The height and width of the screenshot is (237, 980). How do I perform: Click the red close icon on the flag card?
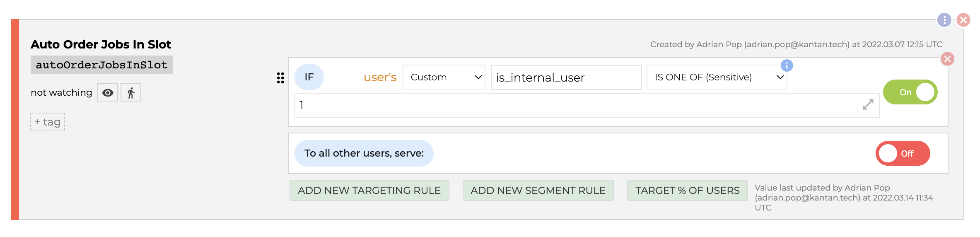[963, 20]
